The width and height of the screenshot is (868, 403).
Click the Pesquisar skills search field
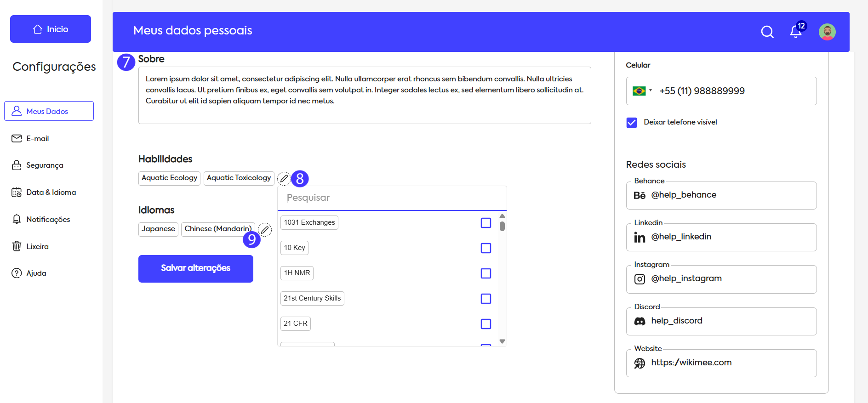tap(392, 198)
